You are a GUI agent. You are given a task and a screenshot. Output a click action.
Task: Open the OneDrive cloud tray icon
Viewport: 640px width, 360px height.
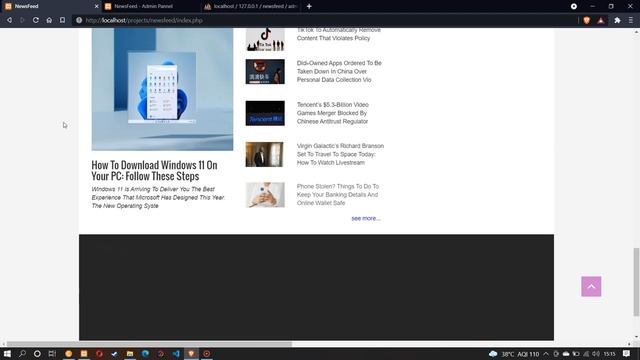[x=566, y=354]
